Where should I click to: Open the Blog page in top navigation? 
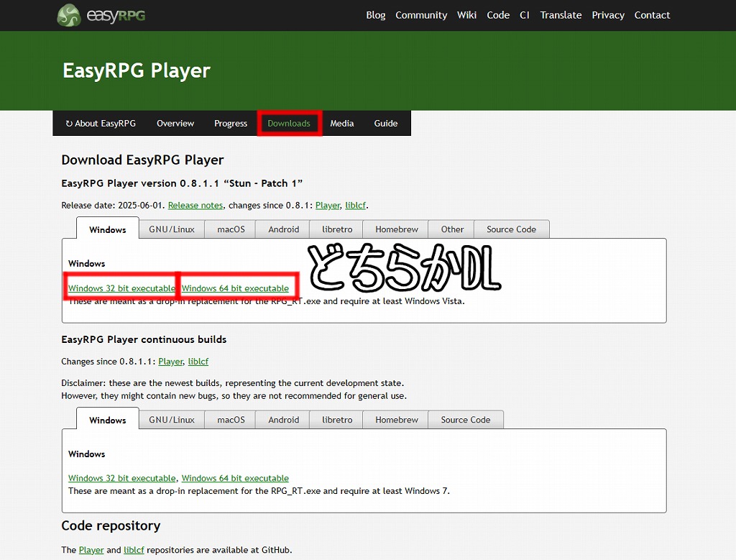(x=375, y=15)
